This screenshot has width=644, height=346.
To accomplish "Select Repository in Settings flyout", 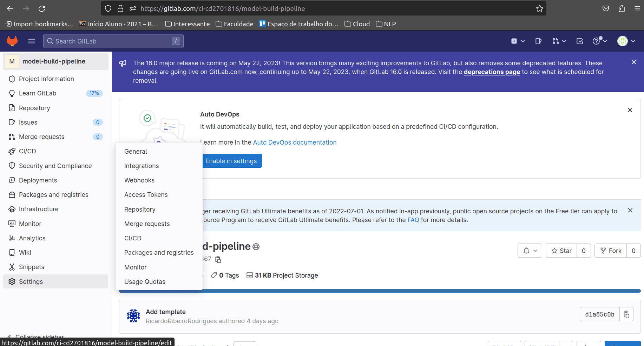I will pos(159,209).
